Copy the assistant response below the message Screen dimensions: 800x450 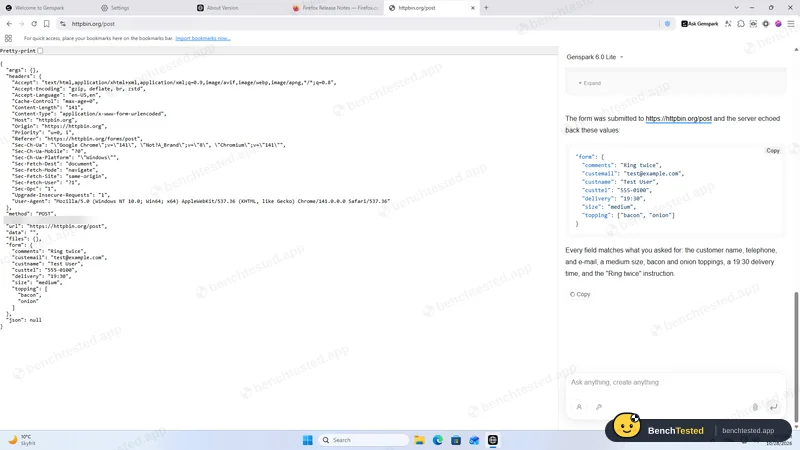[580, 294]
